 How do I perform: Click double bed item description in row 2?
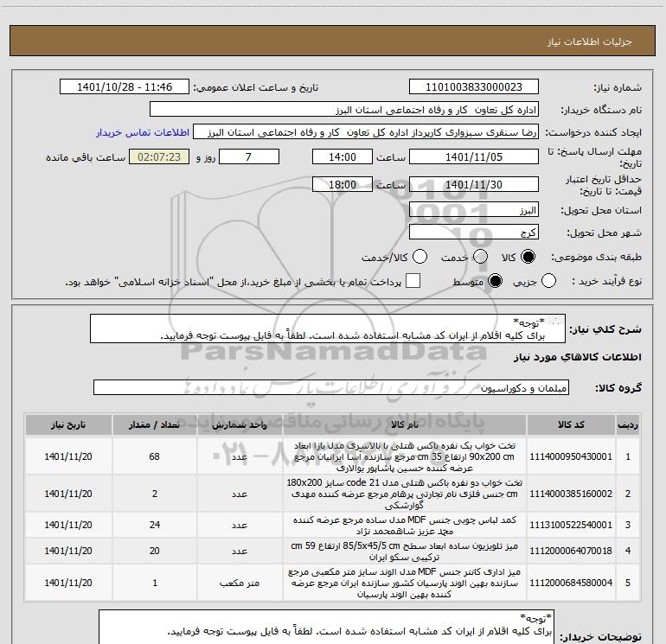pyautogui.click(x=405, y=494)
